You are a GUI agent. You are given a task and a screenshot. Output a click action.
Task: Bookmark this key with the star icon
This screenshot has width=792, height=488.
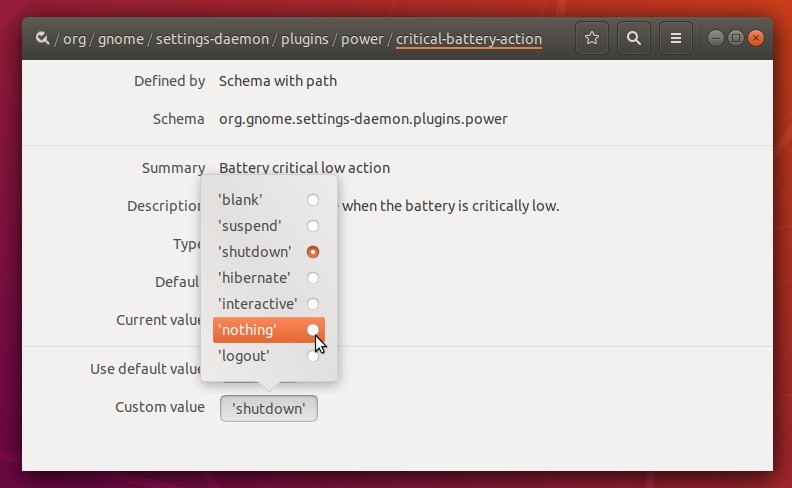[591, 38]
